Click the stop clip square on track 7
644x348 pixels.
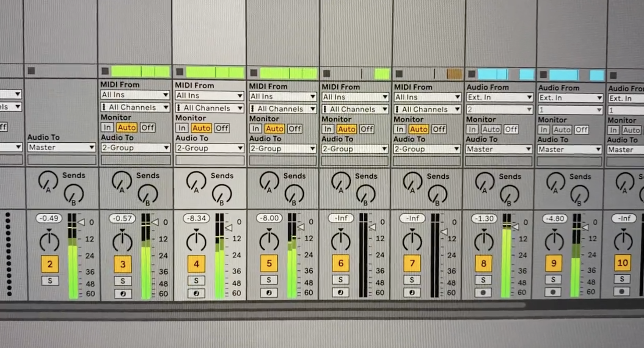(399, 74)
